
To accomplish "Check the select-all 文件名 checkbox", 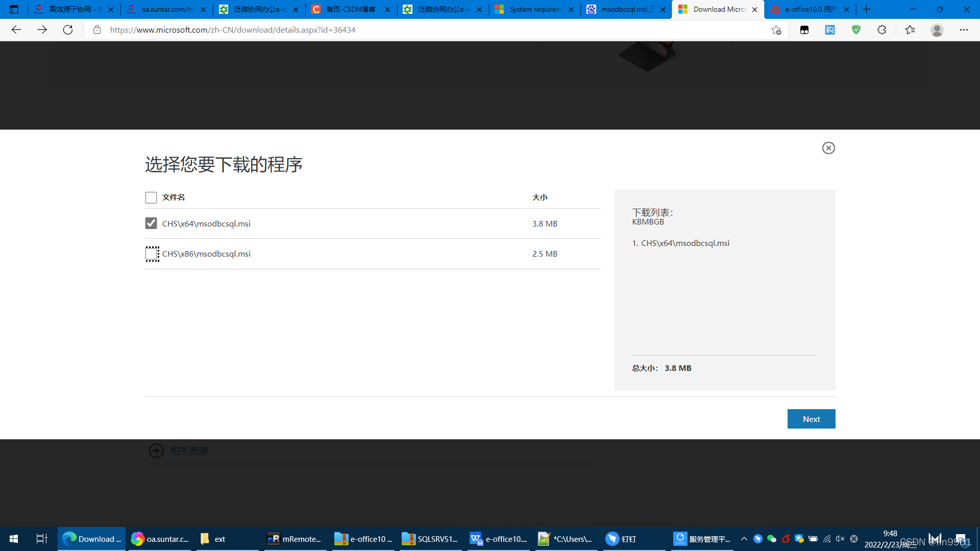I will 151,197.
